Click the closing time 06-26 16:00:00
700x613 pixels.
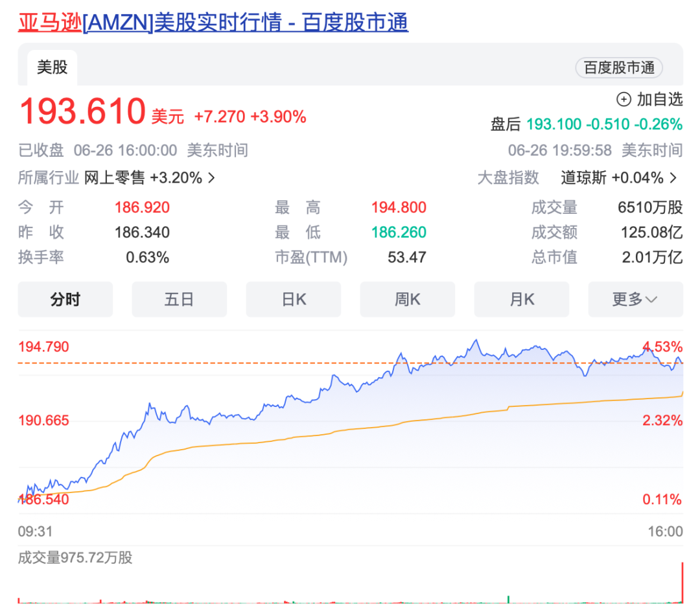tap(126, 150)
